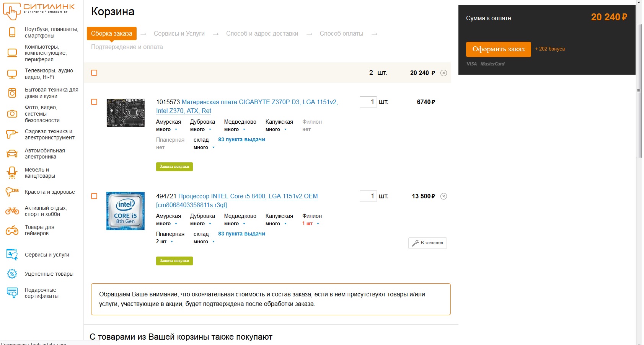The height and width of the screenshot is (345, 644).
Task: Check the Intel Core i5 processor checkbox
Action: (x=94, y=196)
